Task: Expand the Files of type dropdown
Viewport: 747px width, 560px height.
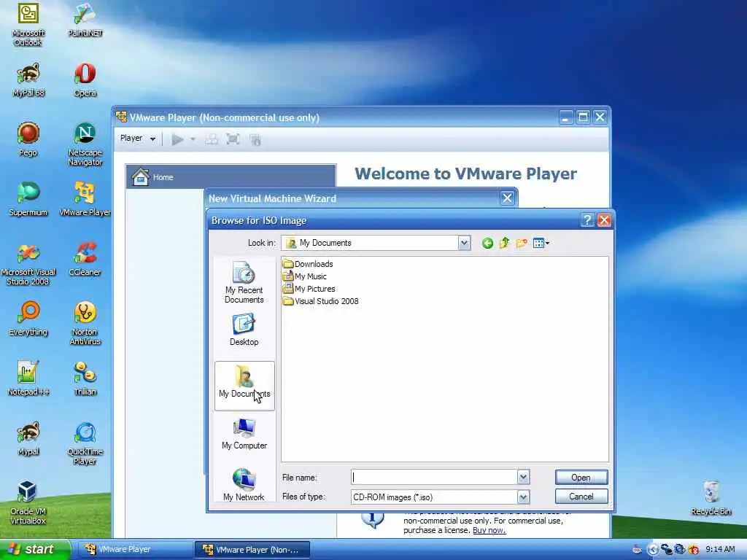Action: point(523,497)
